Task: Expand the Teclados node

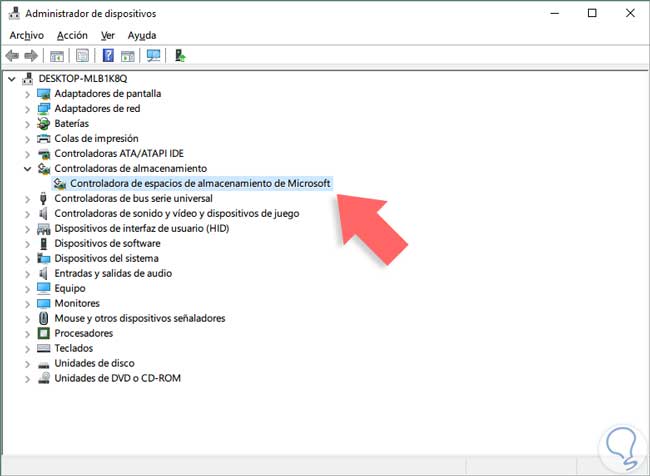Action: (27, 349)
